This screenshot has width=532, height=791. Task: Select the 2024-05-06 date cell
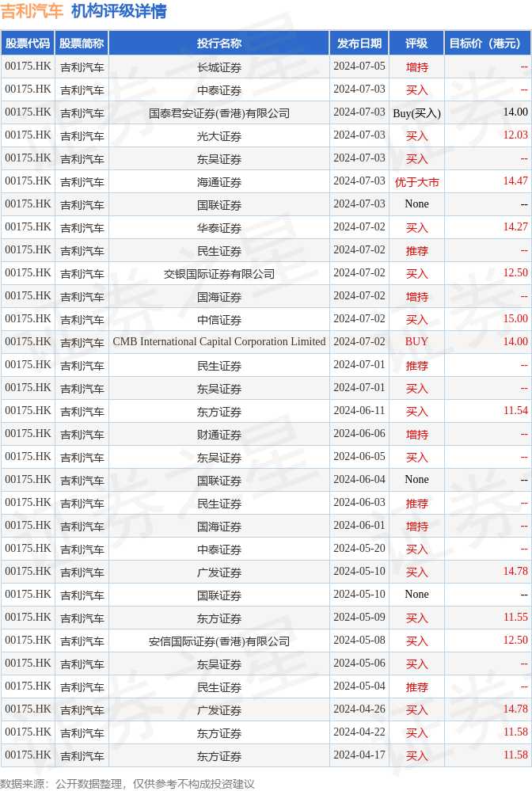(x=359, y=664)
